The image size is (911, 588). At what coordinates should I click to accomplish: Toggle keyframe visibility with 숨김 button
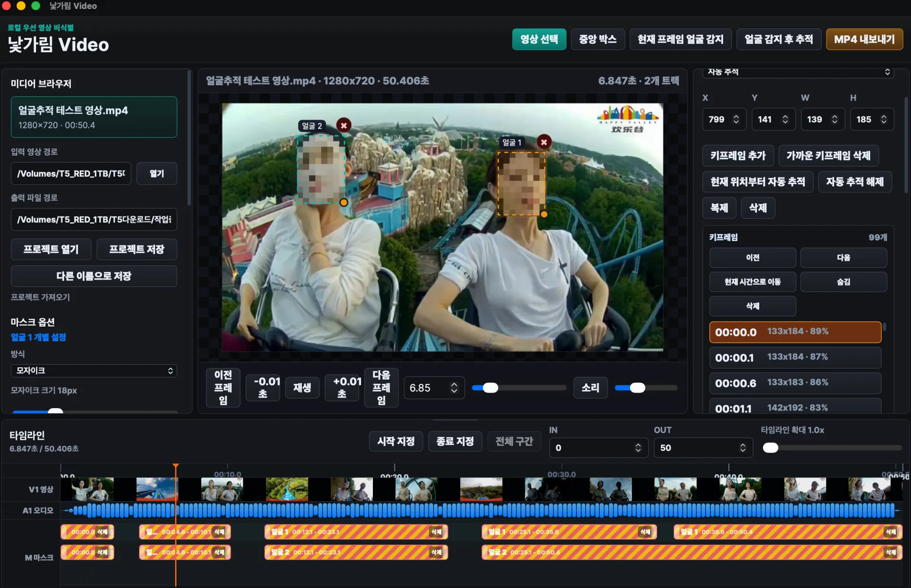843,282
